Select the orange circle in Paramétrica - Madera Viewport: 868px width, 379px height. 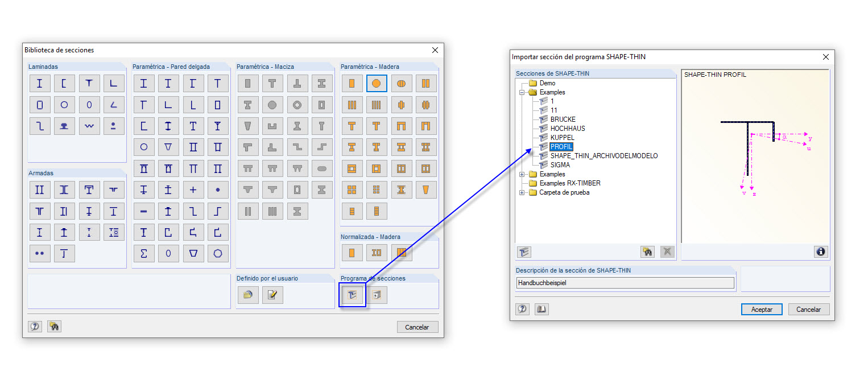pyautogui.click(x=377, y=84)
